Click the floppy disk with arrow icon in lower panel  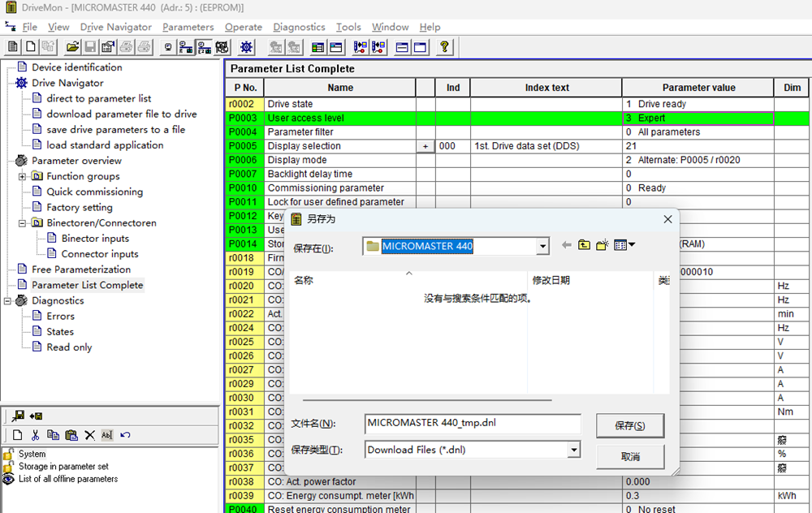coord(18,416)
